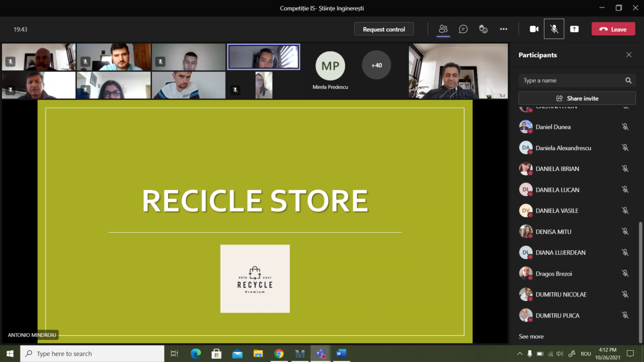644x362 pixels.
Task: Open Microsoft Edge from the taskbar
Action: click(196, 353)
